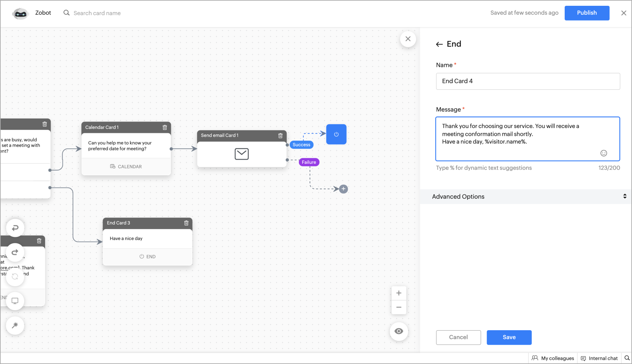The image size is (632, 364).
Task: Open the emoji picker in Message box
Action: pyautogui.click(x=604, y=153)
